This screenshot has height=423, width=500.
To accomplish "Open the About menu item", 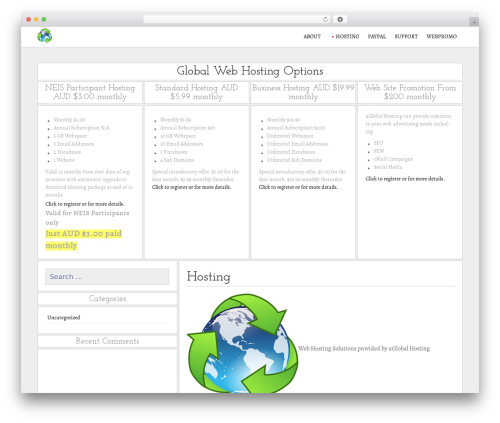I will click(x=312, y=37).
